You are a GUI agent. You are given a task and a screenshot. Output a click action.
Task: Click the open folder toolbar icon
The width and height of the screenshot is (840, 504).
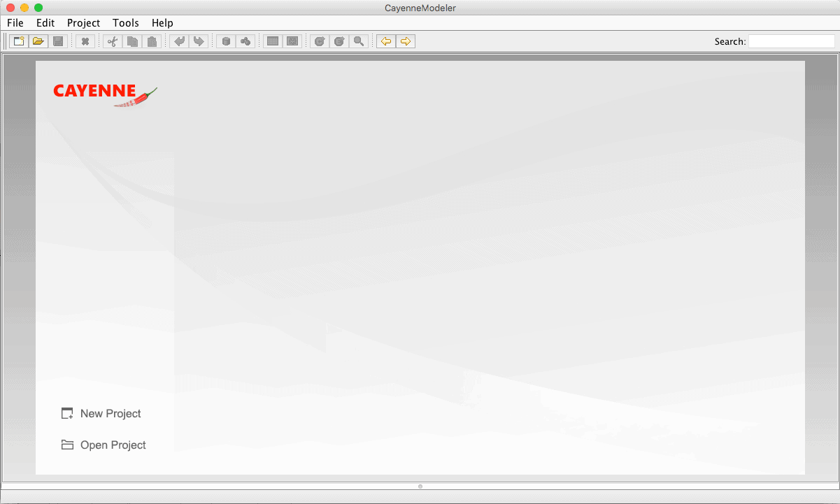pos(38,41)
